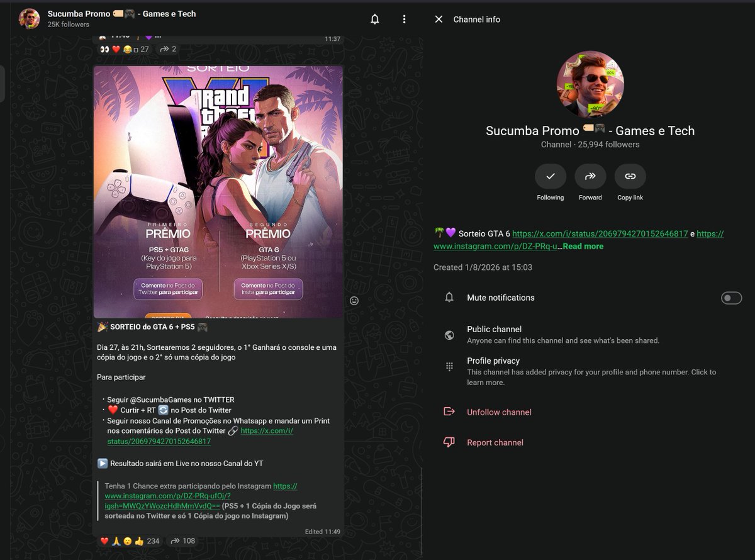
Task: Open the three-dot channel menu
Action: (404, 20)
